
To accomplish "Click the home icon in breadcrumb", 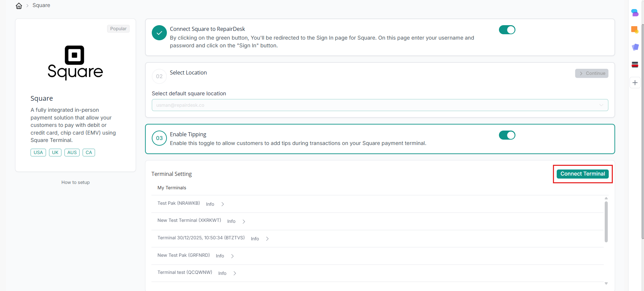I will tap(19, 6).
